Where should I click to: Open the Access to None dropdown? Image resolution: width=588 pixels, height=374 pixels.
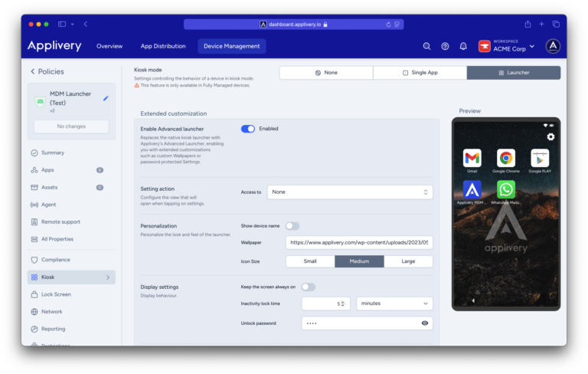click(350, 192)
